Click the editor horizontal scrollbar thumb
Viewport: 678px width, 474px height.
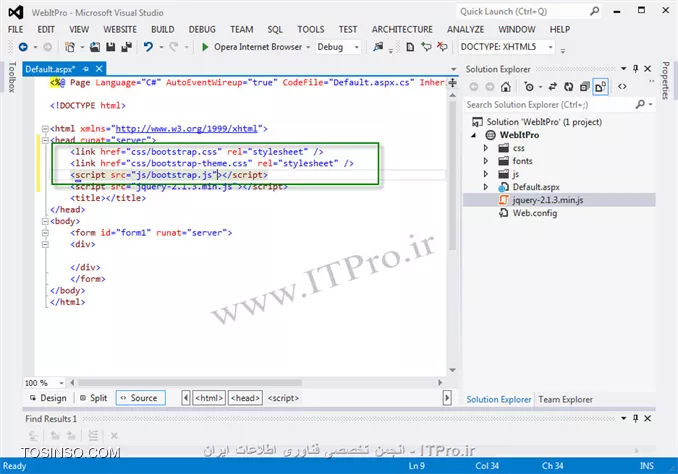pos(189,383)
